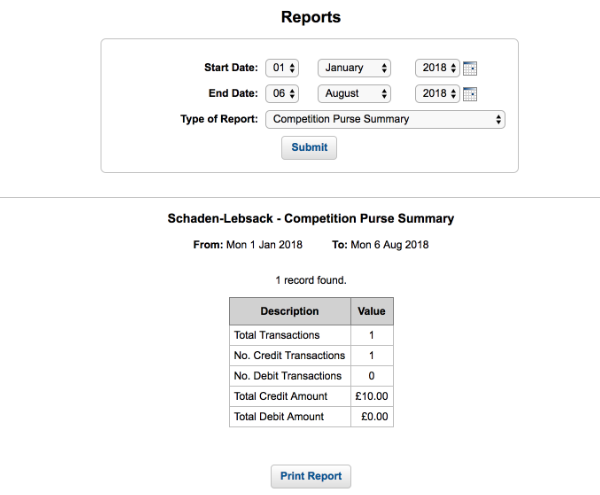This screenshot has height=495, width=600.
Task: Open the End Date month dropdown showing August
Action: point(354,94)
